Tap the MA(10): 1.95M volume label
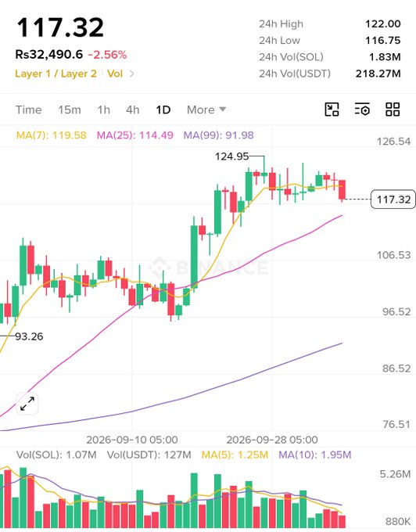The height and width of the screenshot is (532, 416). click(x=314, y=455)
